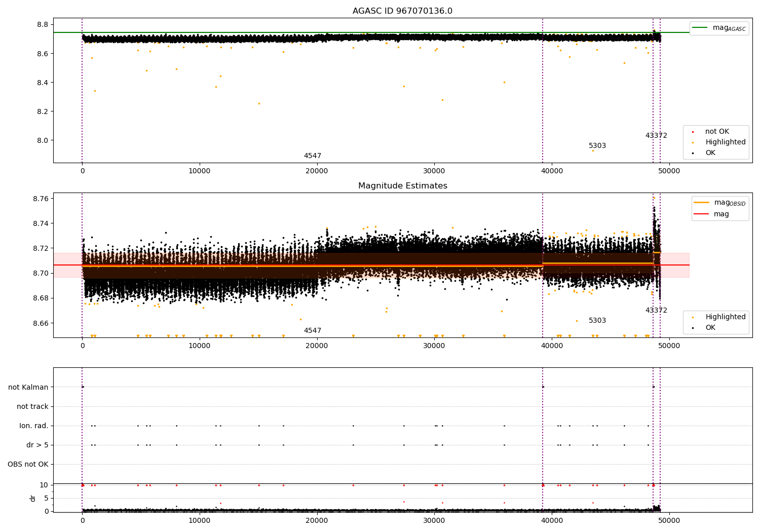Click the 'AGASC ID 967070136.0' plot title
Screen dimensions: 760x532
coord(402,11)
